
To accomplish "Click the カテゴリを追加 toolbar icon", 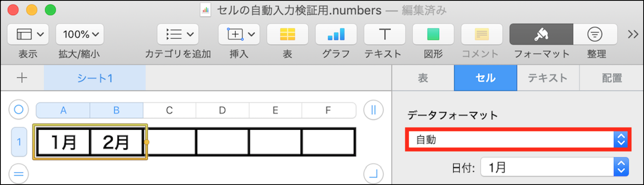I will point(178,34).
